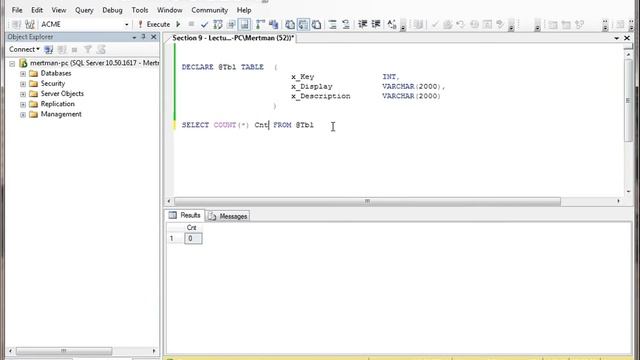Open the Connect dropdown in Object Explorer
640x360 pixels.
[x=24, y=49]
